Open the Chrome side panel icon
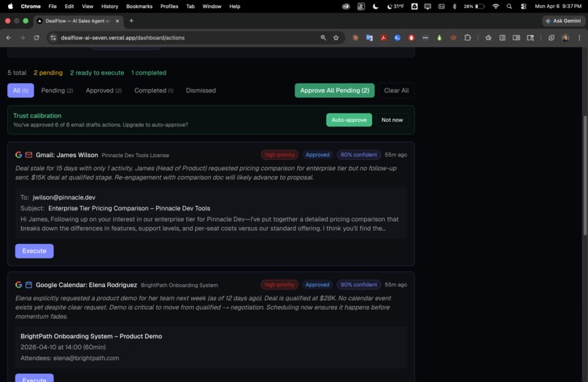 (517, 37)
